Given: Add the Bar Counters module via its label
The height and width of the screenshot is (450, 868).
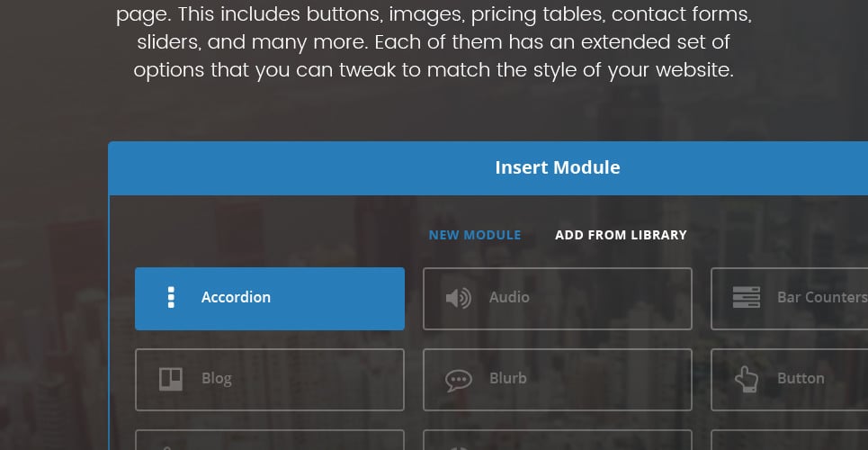Looking at the screenshot, I should pyautogui.click(x=821, y=298).
